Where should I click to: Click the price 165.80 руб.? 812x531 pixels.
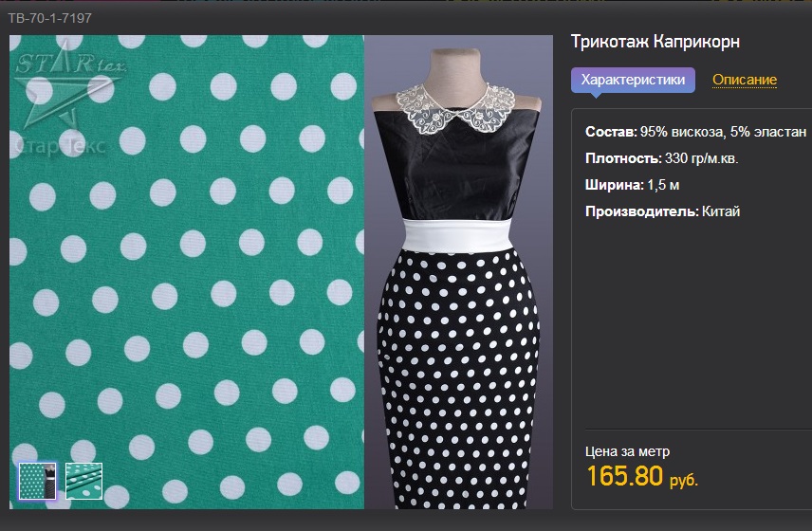pyautogui.click(x=642, y=476)
